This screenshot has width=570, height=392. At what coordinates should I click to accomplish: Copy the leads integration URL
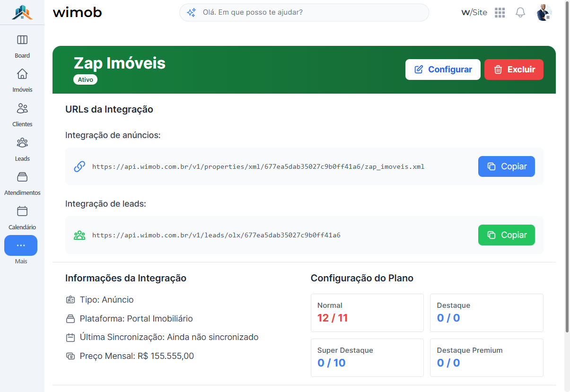(506, 235)
